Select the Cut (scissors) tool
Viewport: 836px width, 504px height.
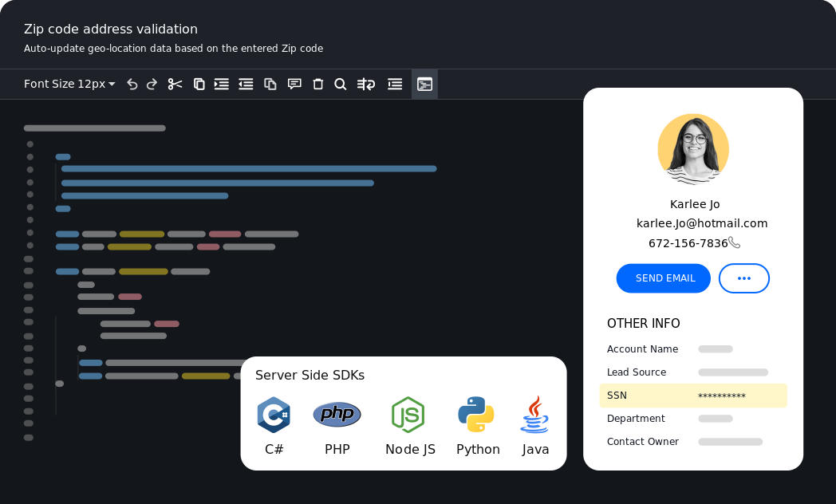click(x=175, y=84)
